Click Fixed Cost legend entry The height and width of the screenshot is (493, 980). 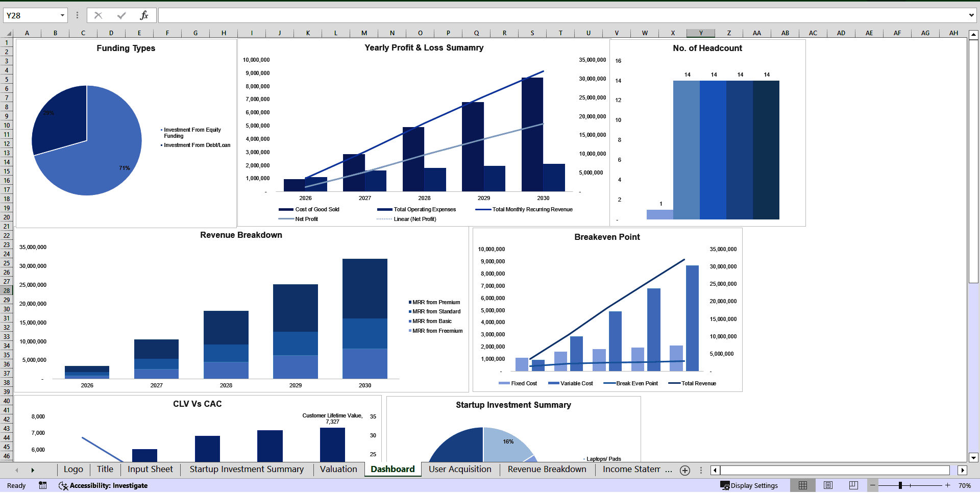pyautogui.click(x=518, y=383)
